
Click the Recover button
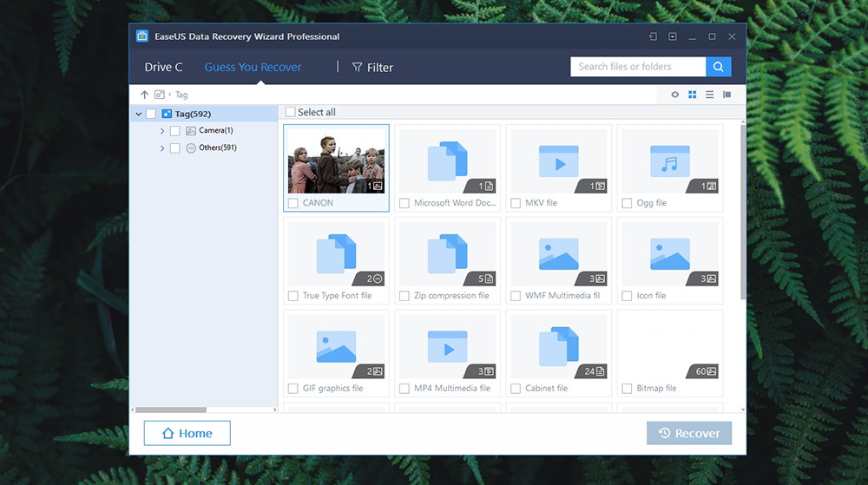point(689,433)
